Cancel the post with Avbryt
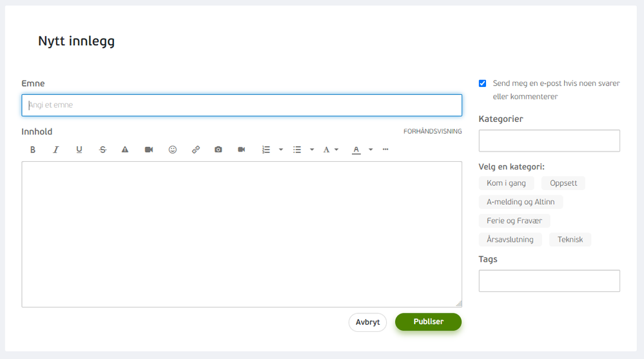644x359 pixels. click(x=367, y=322)
